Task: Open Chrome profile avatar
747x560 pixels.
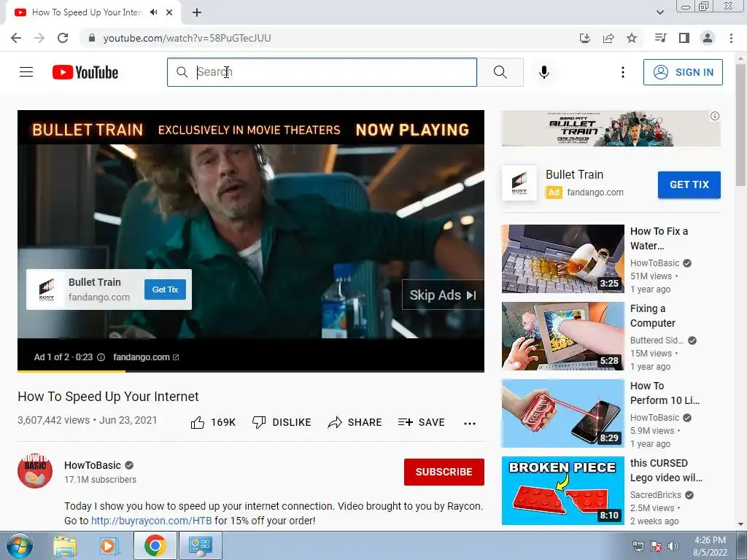Action: point(708,38)
